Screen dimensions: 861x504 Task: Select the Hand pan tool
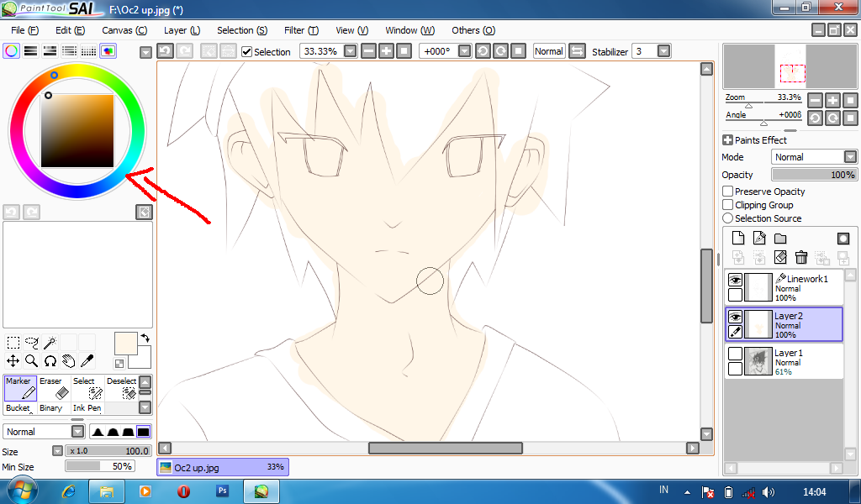[x=68, y=361]
